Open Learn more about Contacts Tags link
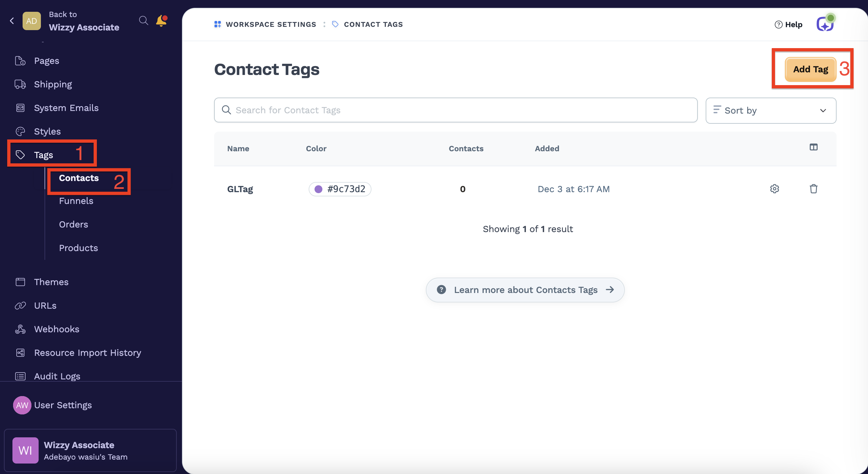This screenshot has height=474, width=868. coord(525,290)
